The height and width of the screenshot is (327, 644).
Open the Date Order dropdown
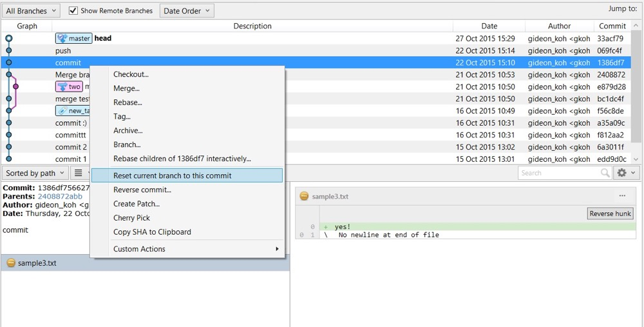click(187, 11)
